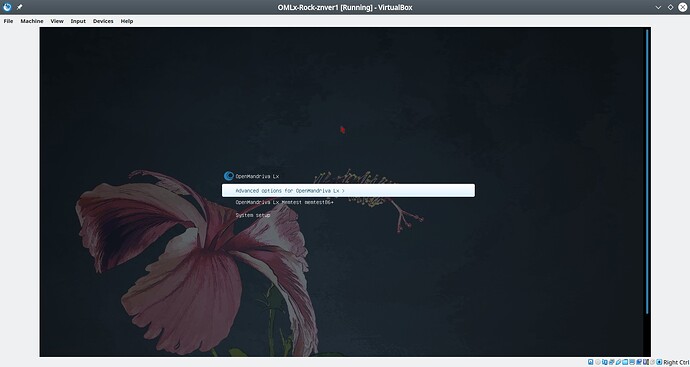Viewport: 690px width, 367px height.
Task: Click the OpenMandriva logo in boot menu
Action: click(228, 176)
